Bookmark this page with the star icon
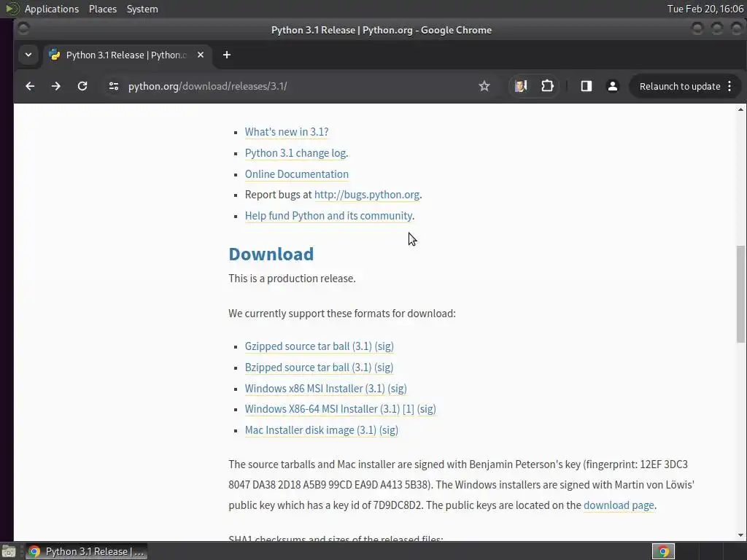The width and height of the screenshot is (747, 560). (x=484, y=86)
